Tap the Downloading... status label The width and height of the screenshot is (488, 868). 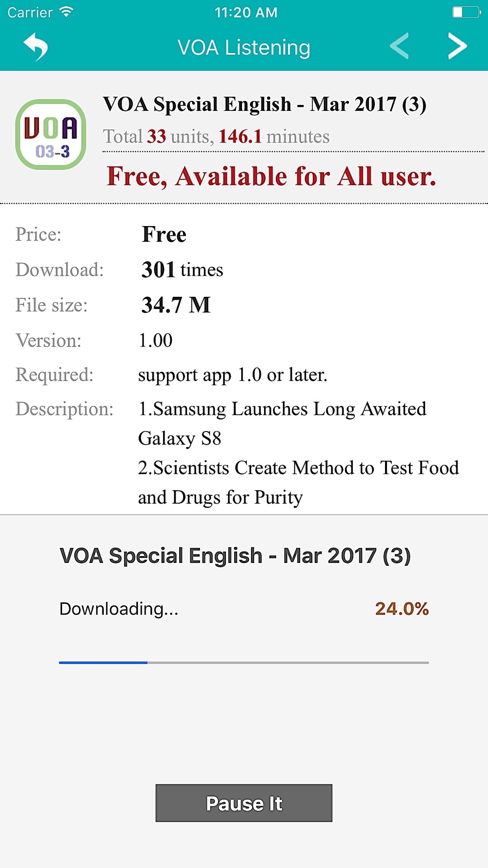(x=119, y=609)
